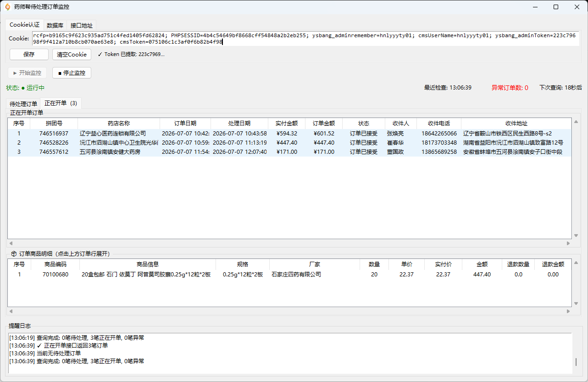Switch to the 数据库 tab

pos(55,25)
